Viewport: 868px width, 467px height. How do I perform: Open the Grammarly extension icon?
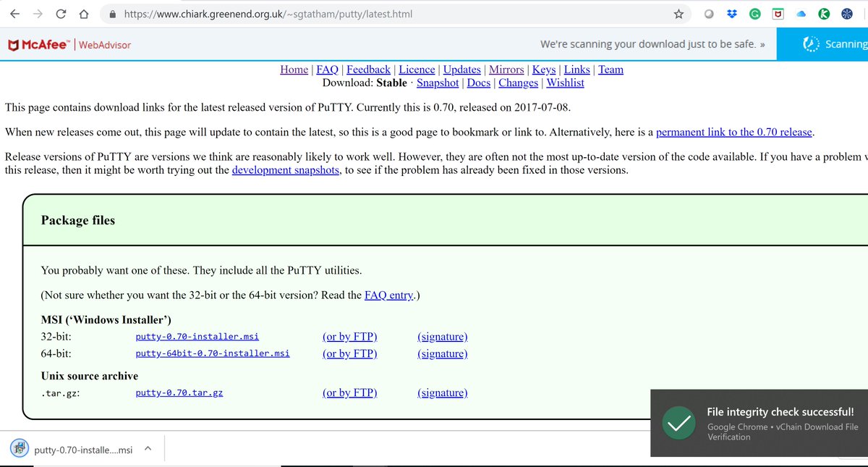pos(754,14)
